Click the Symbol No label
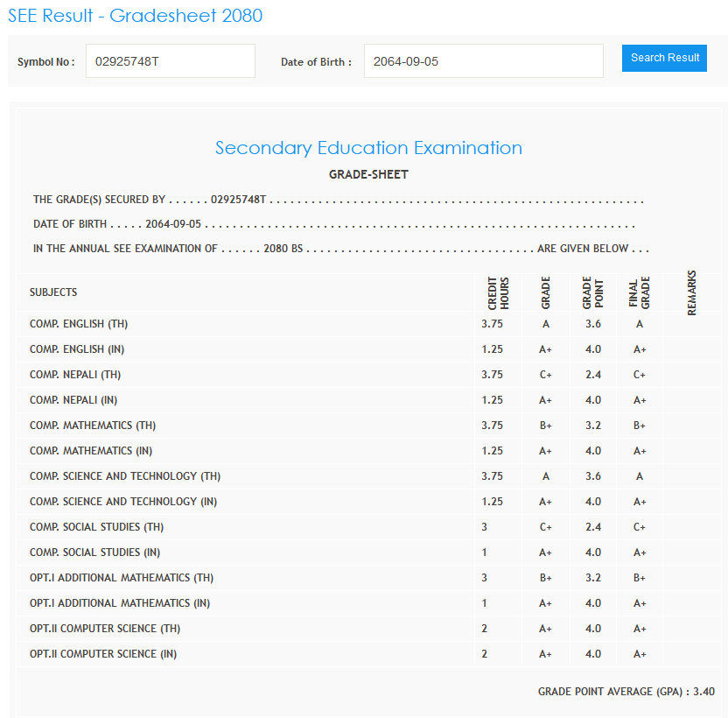This screenshot has height=718, width=728. click(45, 62)
